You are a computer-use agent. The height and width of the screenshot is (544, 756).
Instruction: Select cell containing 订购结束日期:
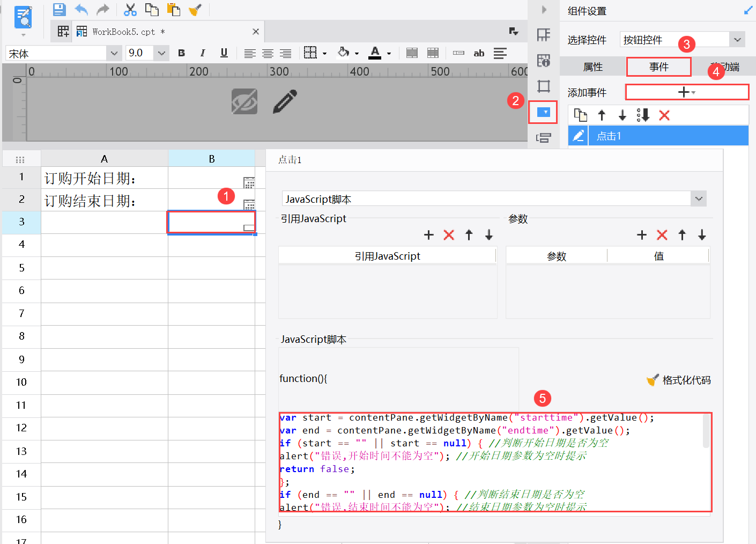pos(105,200)
